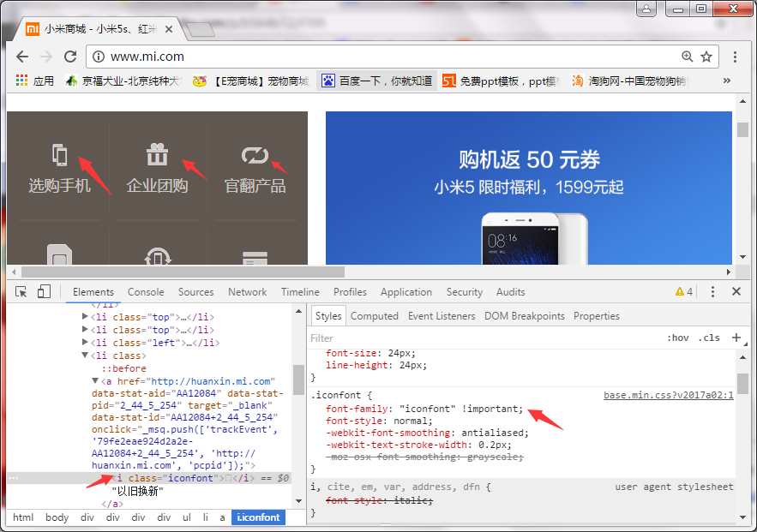
Task: Click the address bar URL www.mi.com
Action: tap(147, 57)
